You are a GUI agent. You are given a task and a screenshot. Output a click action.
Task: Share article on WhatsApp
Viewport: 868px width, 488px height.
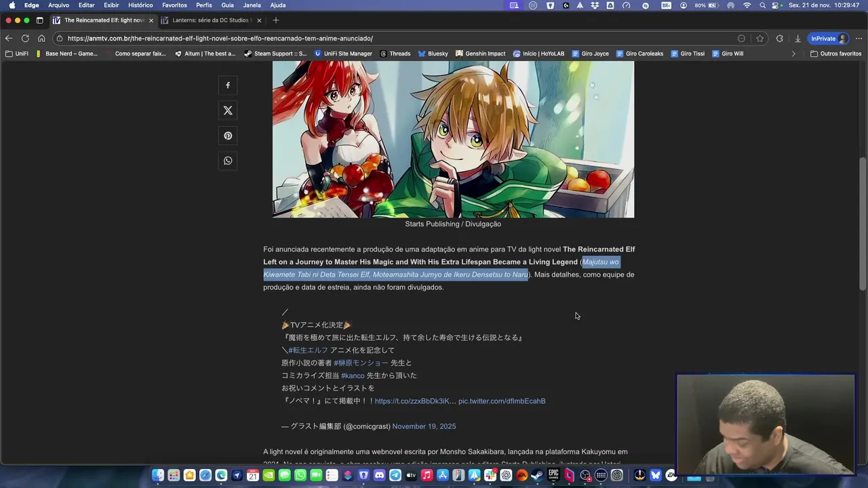click(x=228, y=161)
